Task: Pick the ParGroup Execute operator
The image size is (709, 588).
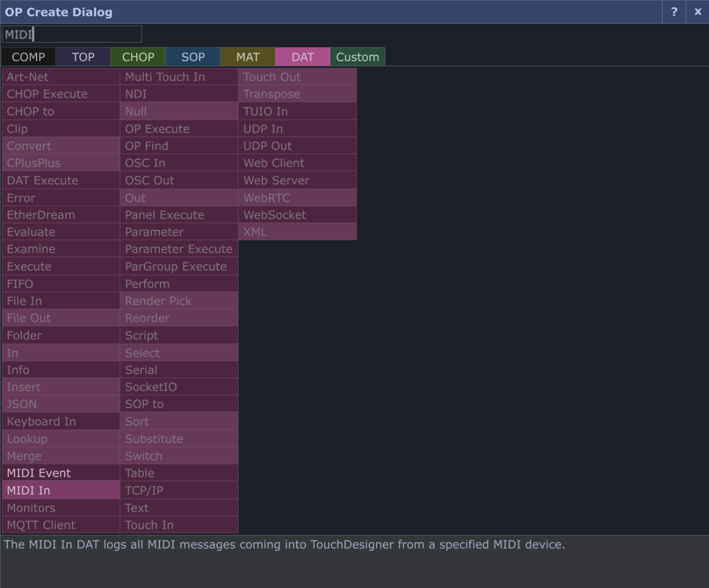Action: (x=179, y=267)
